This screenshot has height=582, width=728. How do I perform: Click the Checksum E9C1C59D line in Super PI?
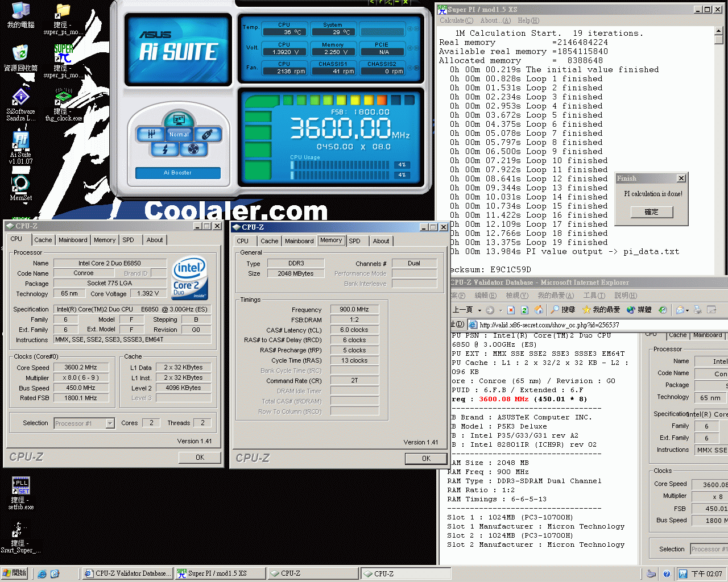pyautogui.click(x=490, y=270)
